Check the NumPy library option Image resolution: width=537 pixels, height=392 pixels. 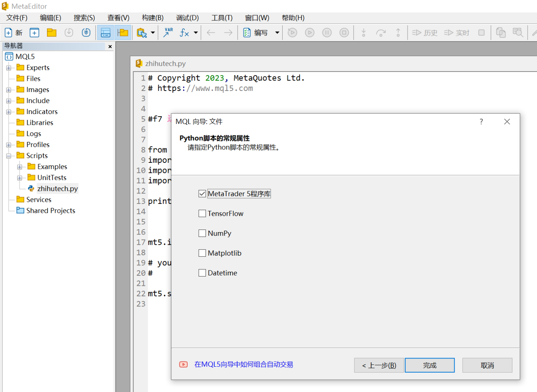tap(202, 233)
